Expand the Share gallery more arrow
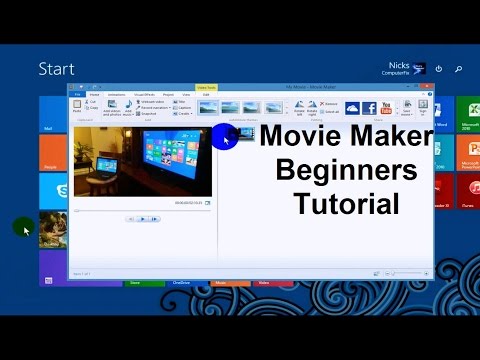480x360 pixels. click(397, 113)
